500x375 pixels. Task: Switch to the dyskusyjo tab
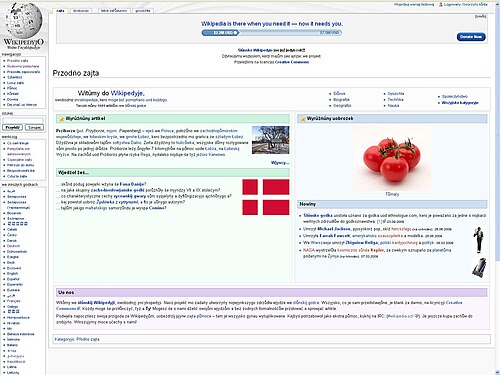pos(81,11)
